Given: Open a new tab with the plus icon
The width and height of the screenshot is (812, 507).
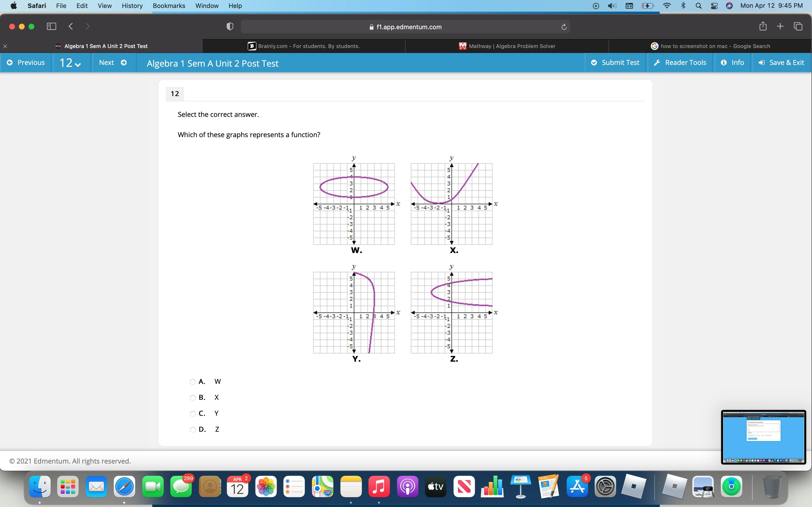Looking at the screenshot, I should click(x=780, y=26).
